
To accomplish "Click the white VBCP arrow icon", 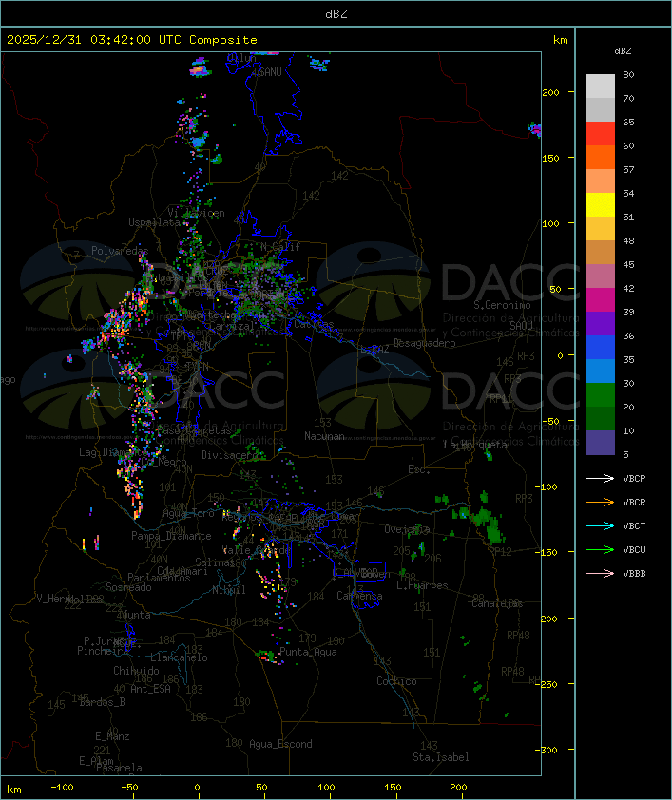I will [600, 478].
